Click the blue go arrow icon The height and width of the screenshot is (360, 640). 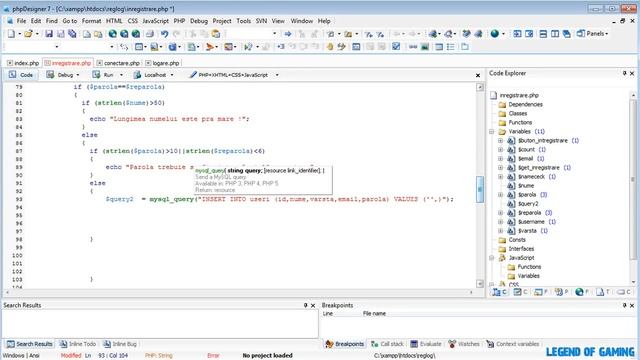[x=288, y=34]
